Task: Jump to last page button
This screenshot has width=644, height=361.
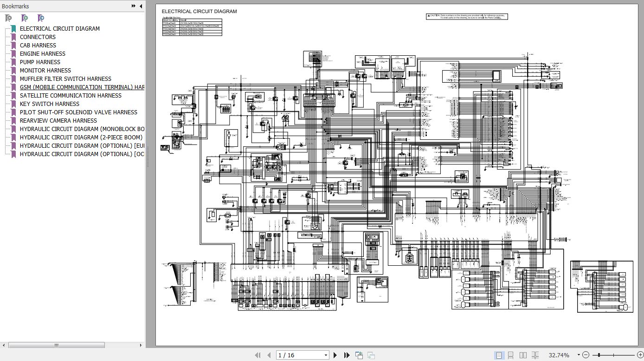Action: (x=347, y=355)
